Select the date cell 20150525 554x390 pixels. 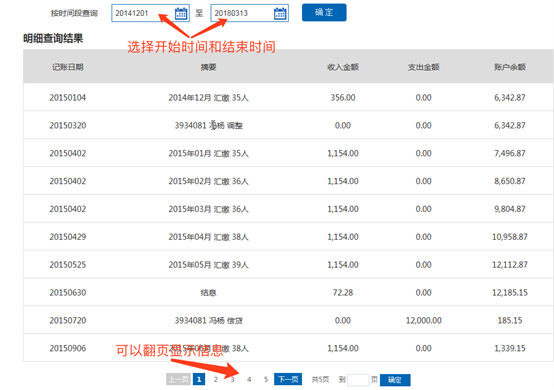pos(67,265)
